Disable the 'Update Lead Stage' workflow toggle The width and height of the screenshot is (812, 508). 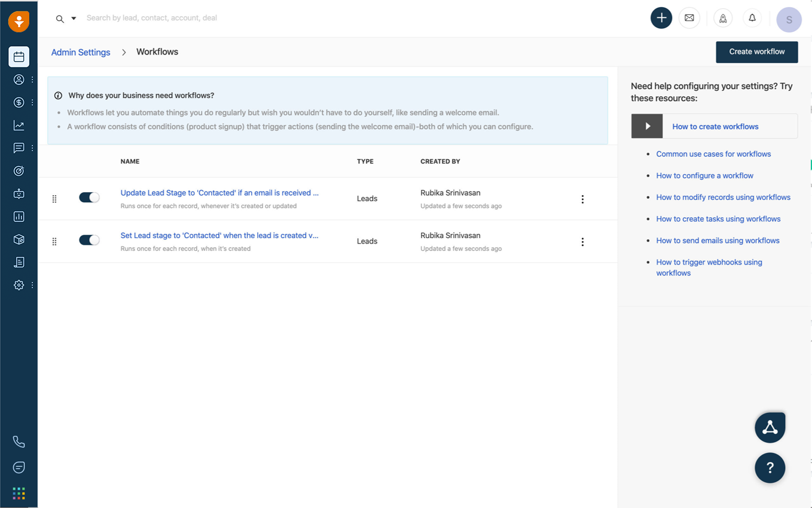(89, 197)
